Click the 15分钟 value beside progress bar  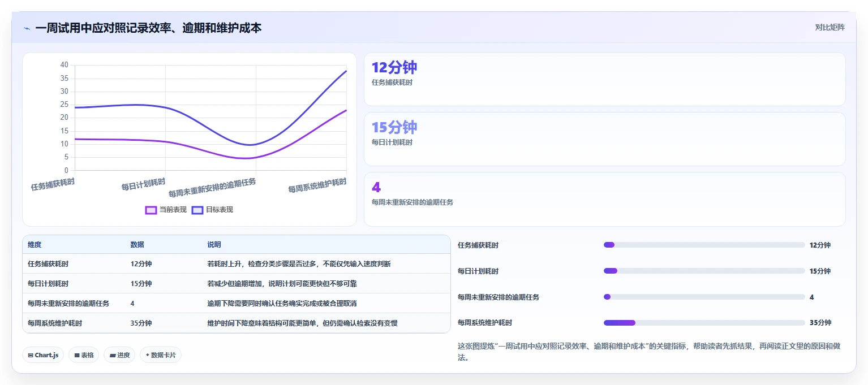click(x=820, y=271)
